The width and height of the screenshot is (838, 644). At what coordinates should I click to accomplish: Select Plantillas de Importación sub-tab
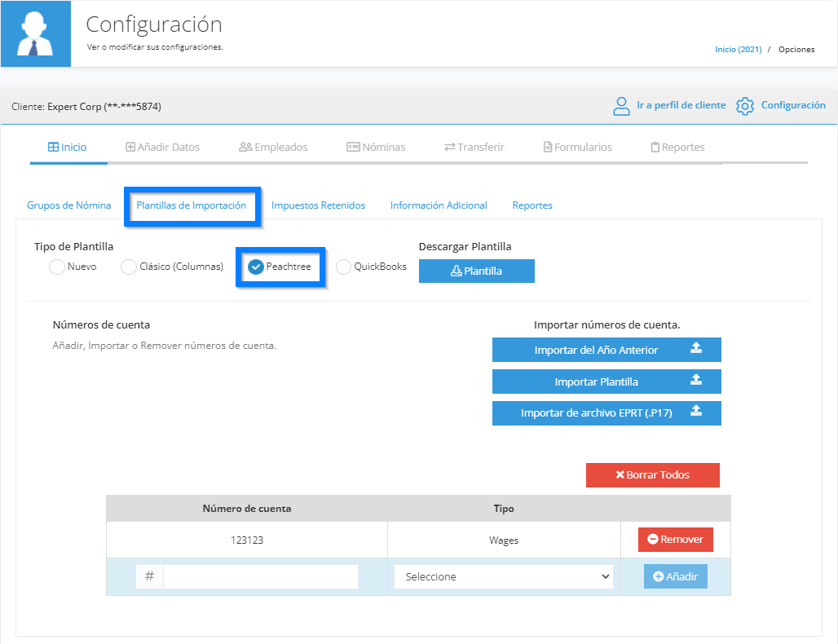tap(192, 205)
